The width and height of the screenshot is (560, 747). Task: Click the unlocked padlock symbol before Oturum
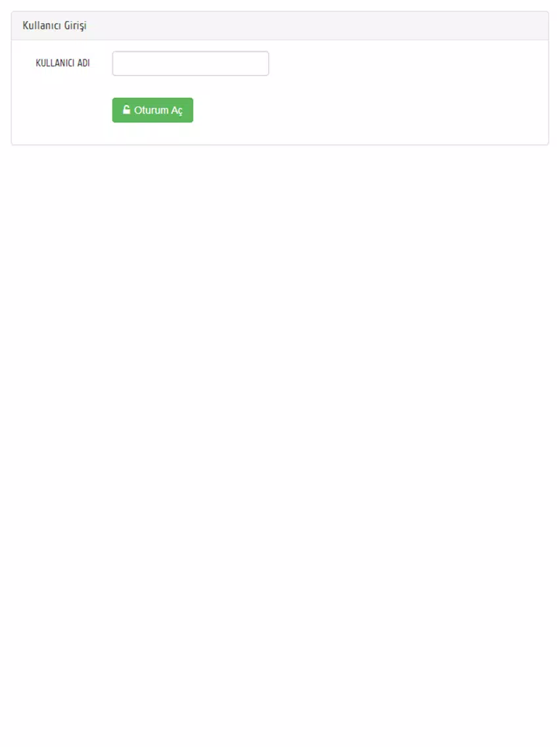[x=126, y=110]
